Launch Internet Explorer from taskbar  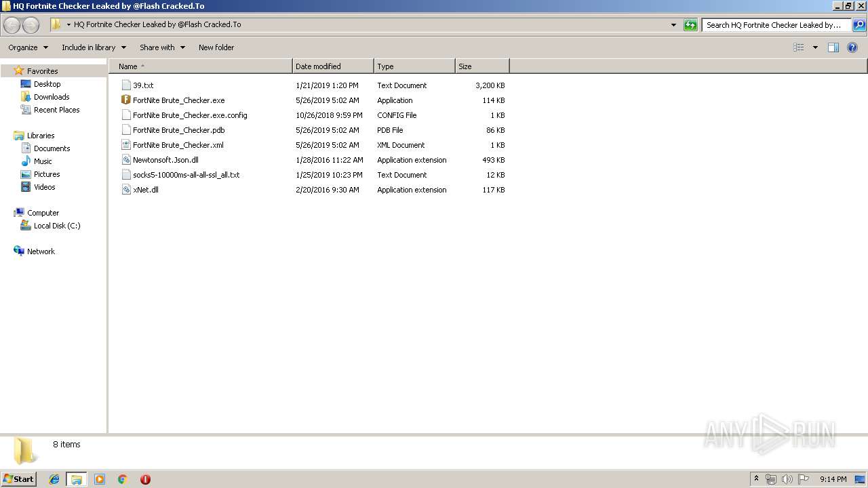tap(54, 479)
